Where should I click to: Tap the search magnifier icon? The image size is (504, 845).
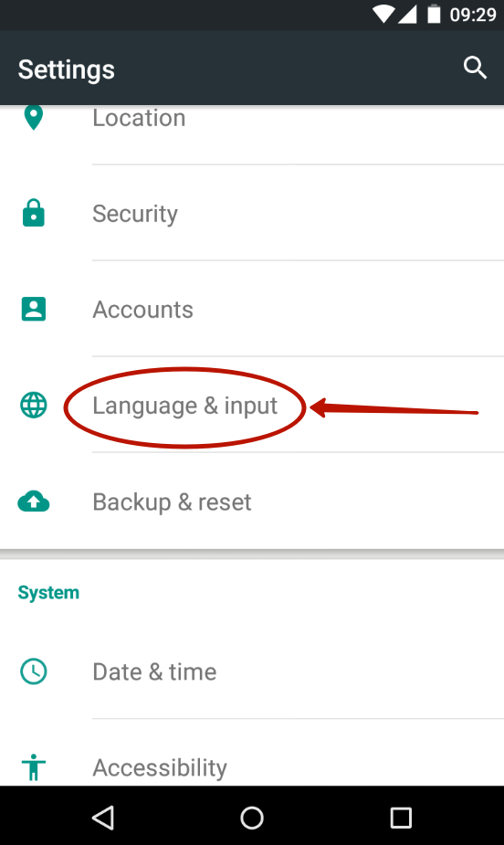click(475, 68)
